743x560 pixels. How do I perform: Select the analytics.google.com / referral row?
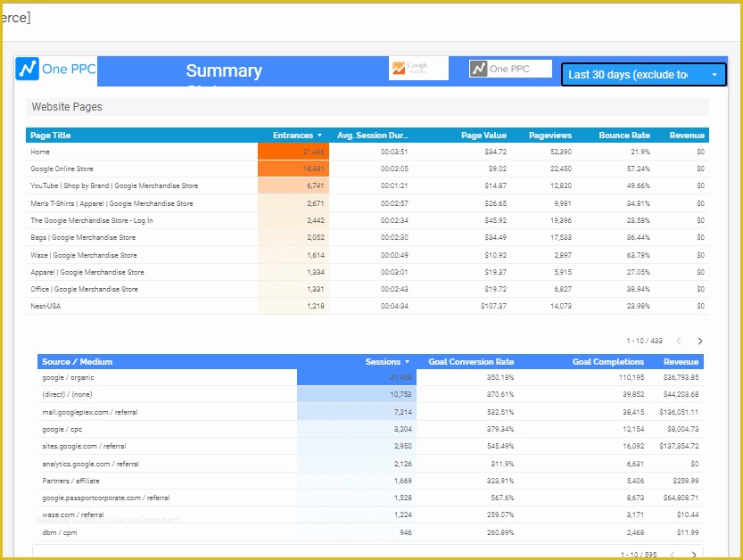point(370,464)
